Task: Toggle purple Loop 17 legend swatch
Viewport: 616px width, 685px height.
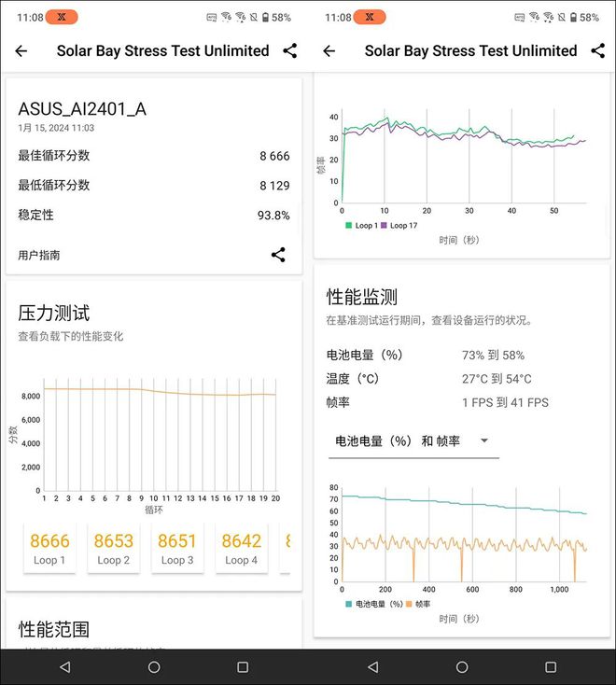Action: 384,226
